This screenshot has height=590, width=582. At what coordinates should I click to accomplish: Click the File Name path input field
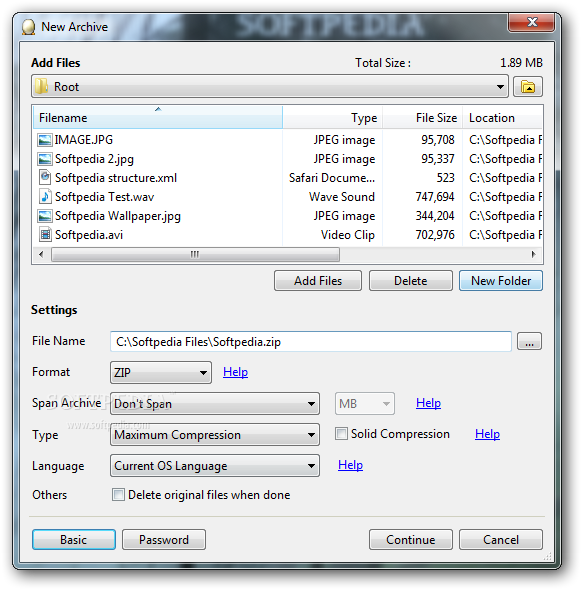[x=311, y=341]
